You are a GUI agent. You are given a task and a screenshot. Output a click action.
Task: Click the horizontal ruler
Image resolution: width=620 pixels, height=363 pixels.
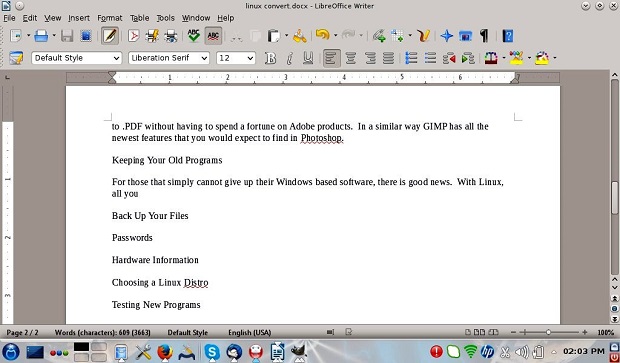click(x=313, y=78)
